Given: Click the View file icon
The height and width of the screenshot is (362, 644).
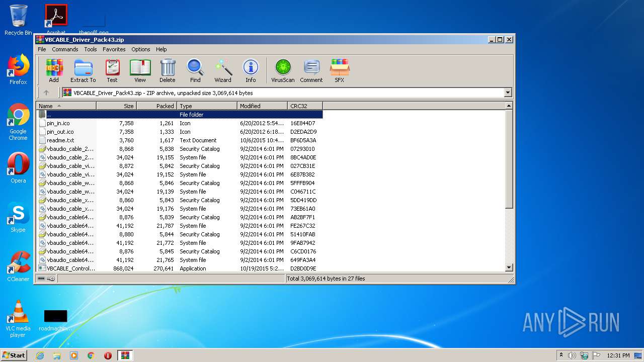Looking at the screenshot, I should click(140, 70).
